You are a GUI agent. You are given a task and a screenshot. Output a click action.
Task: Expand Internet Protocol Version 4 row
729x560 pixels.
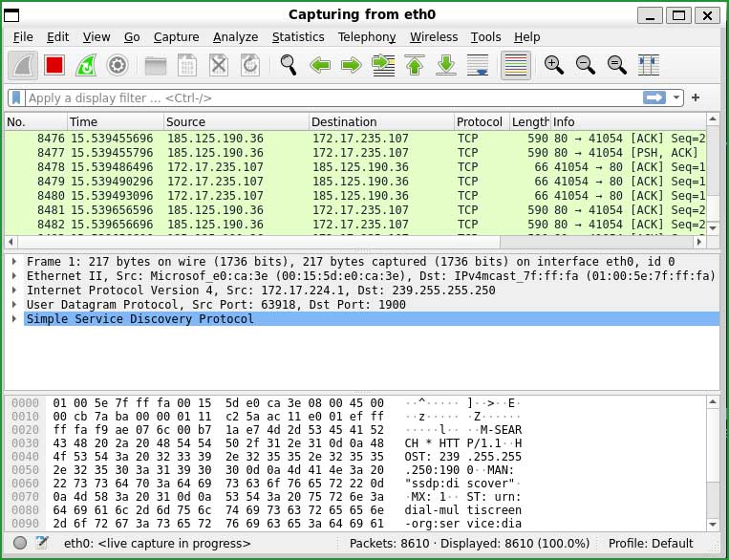(14, 291)
